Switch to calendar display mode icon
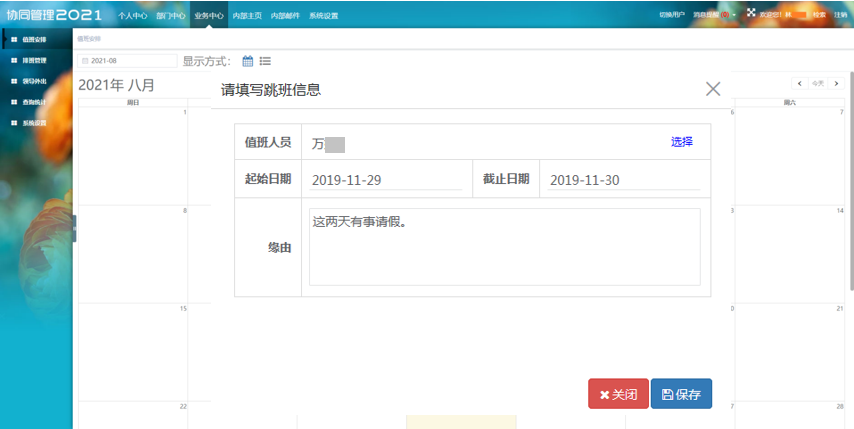 (248, 61)
